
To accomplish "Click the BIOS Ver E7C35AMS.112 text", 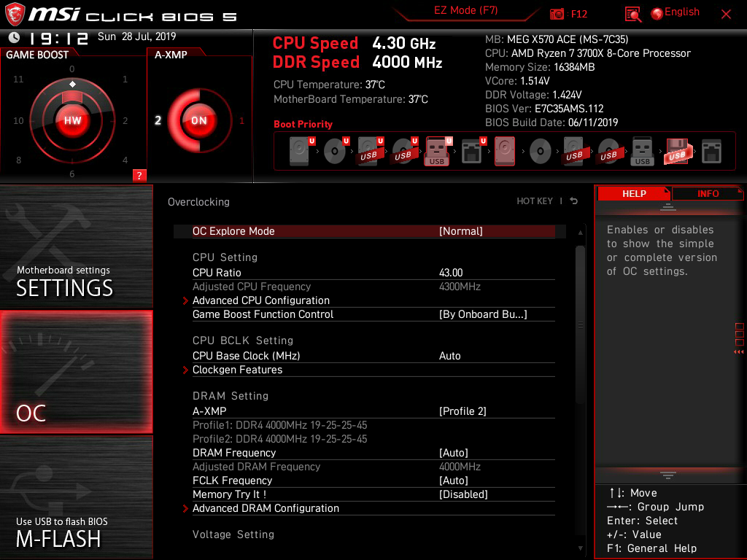I will [x=544, y=109].
